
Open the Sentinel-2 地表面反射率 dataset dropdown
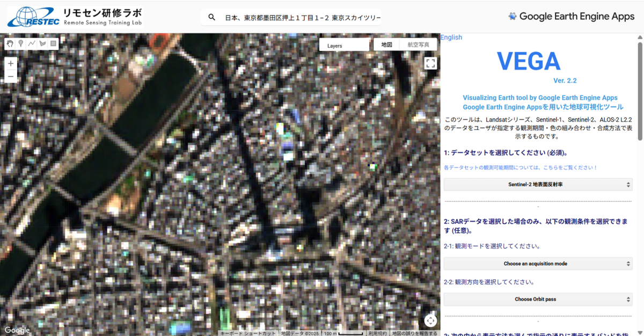point(538,185)
